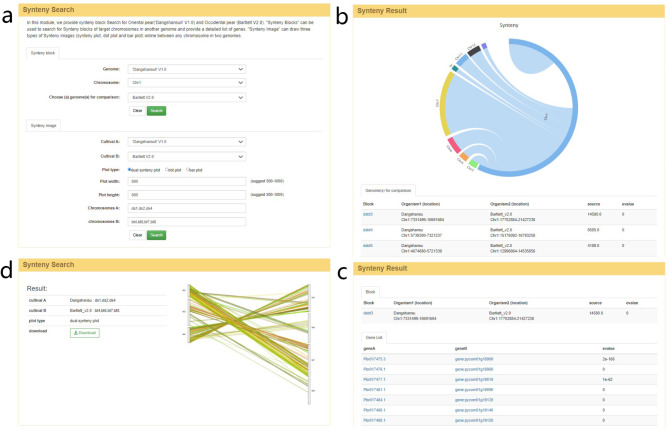Click Clear under the Synteny block form
This screenshot has height=429, width=669.
tap(137, 111)
